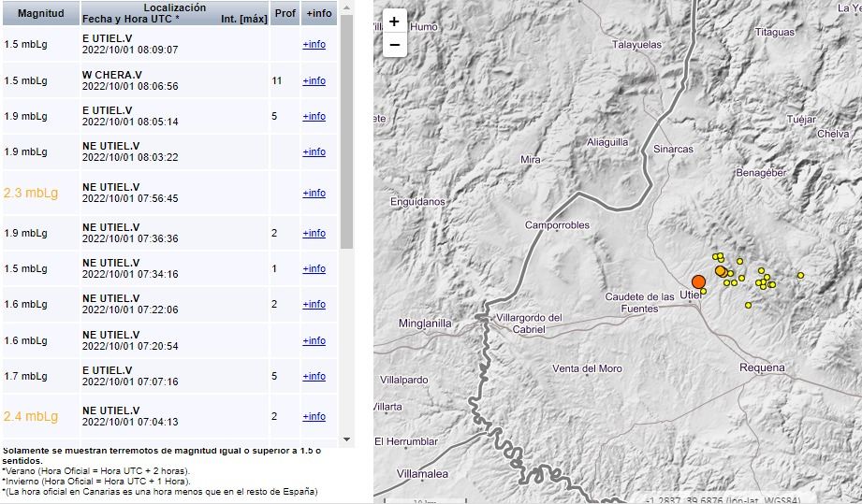Image resolution: width=862 pixels, height=504 pixels.
Task: Click the scroll down arrow of earthquake list
Action: tap(346, 439)
